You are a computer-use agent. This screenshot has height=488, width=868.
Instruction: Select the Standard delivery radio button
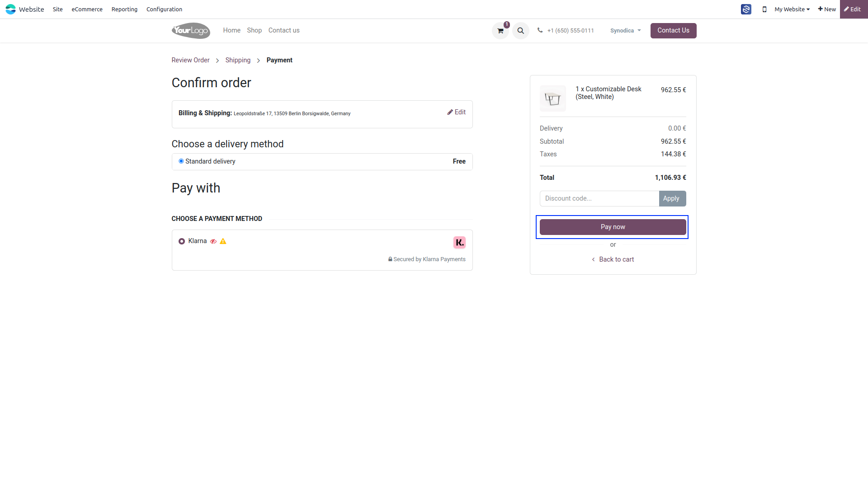(181, 161)
